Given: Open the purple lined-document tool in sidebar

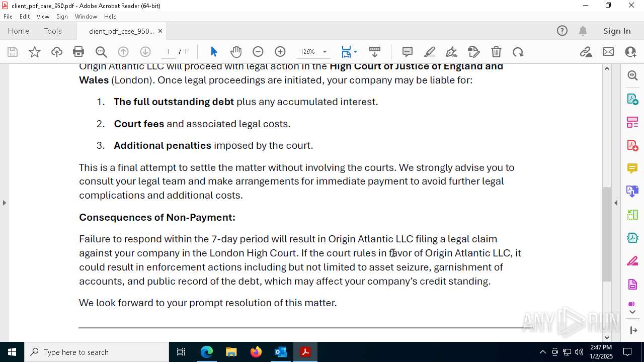Looking at the screenshot, I should click(x=632, y=285).
